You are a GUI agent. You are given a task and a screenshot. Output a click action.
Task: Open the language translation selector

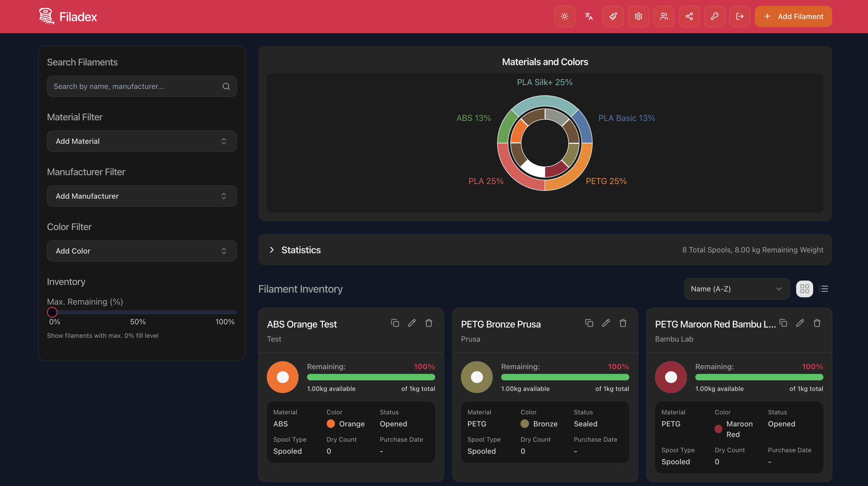click(x=589, y=16)
